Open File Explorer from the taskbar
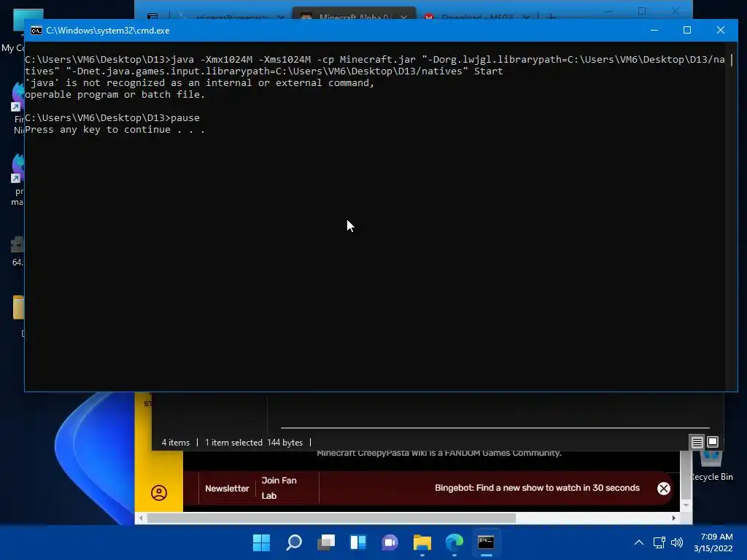Screen dimensions: 747x560 422,542
